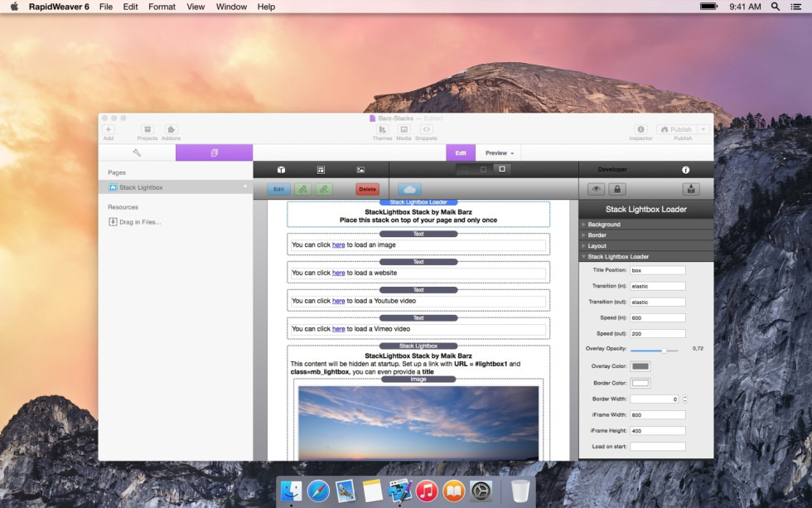Open the Inspector info icon
The image size is (812, 508).
[x=640, y=129]
